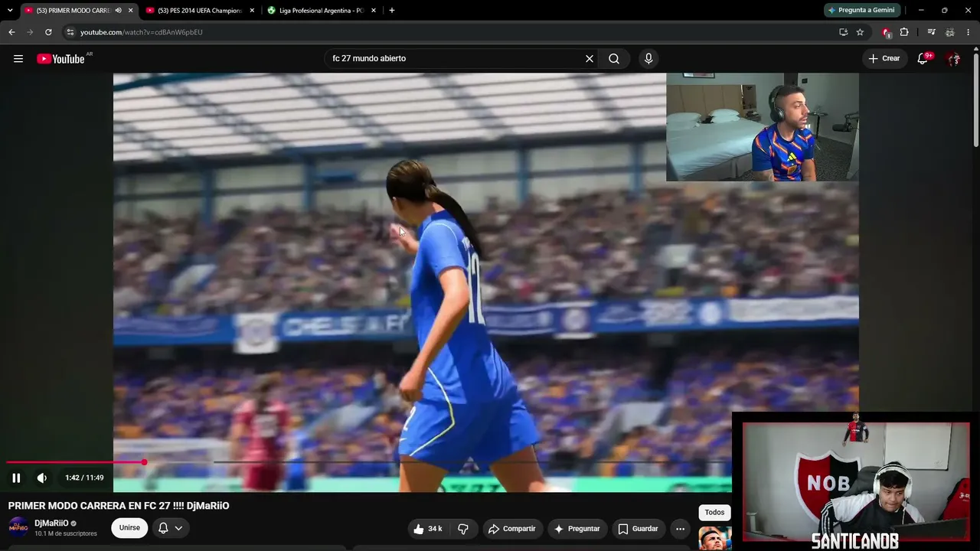Open the Chrome three-dot menu
Screen dimensions: 980x551
(x=969, y=32)
